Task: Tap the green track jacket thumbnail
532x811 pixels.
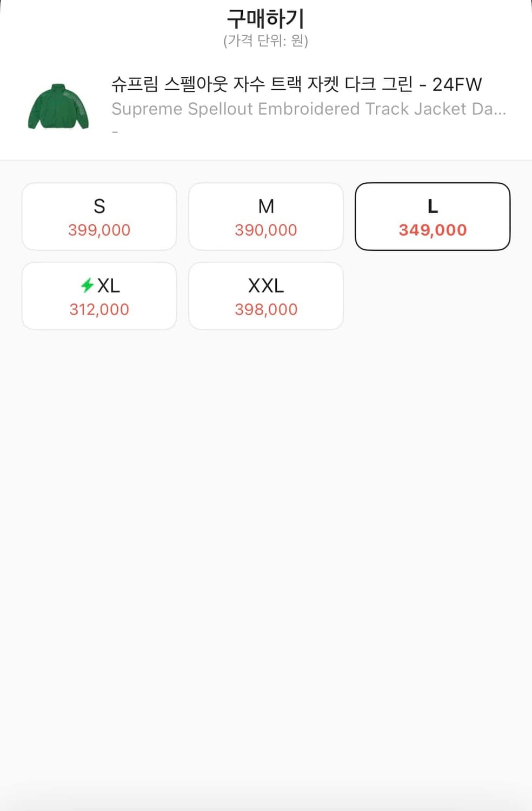Action: point(58,107)
